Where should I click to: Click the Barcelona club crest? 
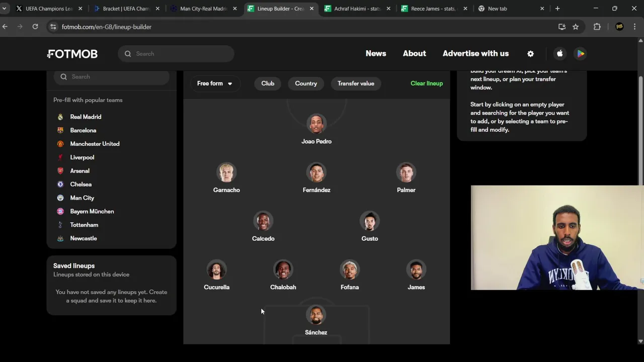tap(60, 130)
